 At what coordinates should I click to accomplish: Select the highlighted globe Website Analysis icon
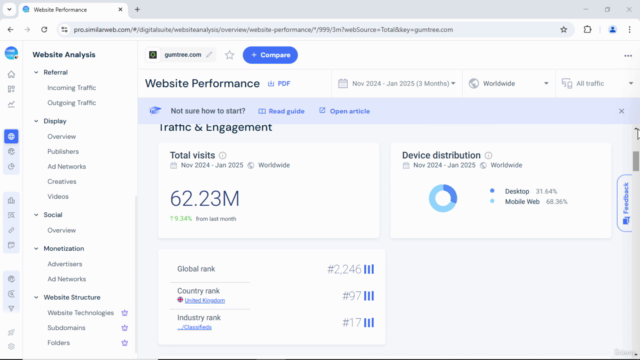pos(11,136)
